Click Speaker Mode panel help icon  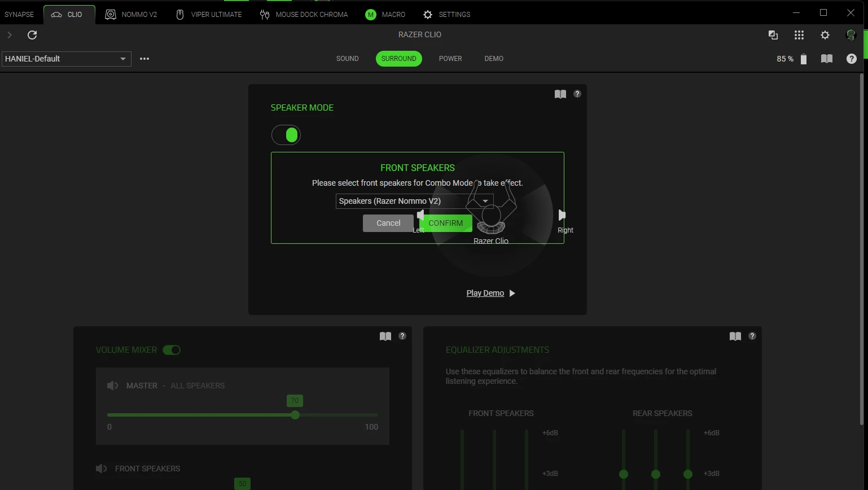577,94
